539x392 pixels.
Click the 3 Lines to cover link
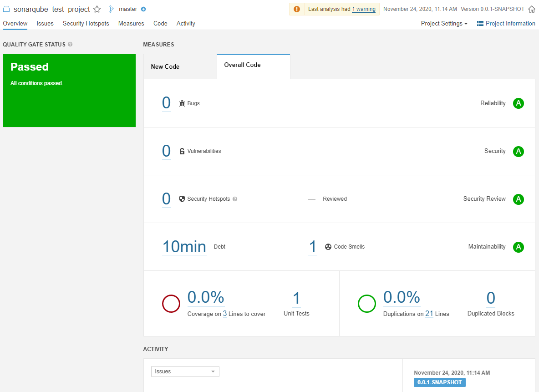click(225, 314)
